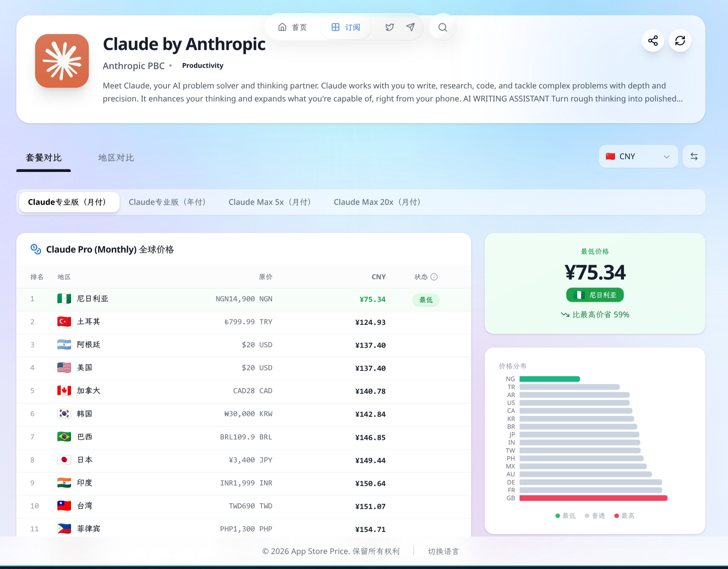The image size is (728, 569).
Task: Click the Canada flag in row 5
Action: pyautogui.click(x=64, y=391)
